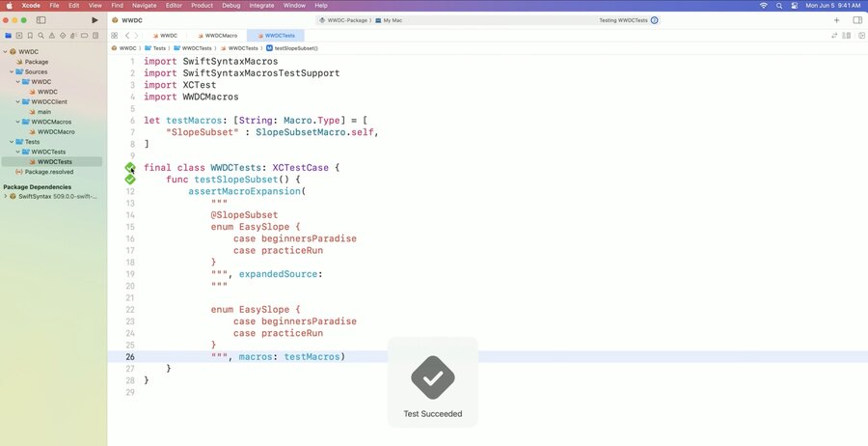This screenshot has width=868, height=446.
Task: Click the Wi-Fi status icon
Action: (764, 6)
